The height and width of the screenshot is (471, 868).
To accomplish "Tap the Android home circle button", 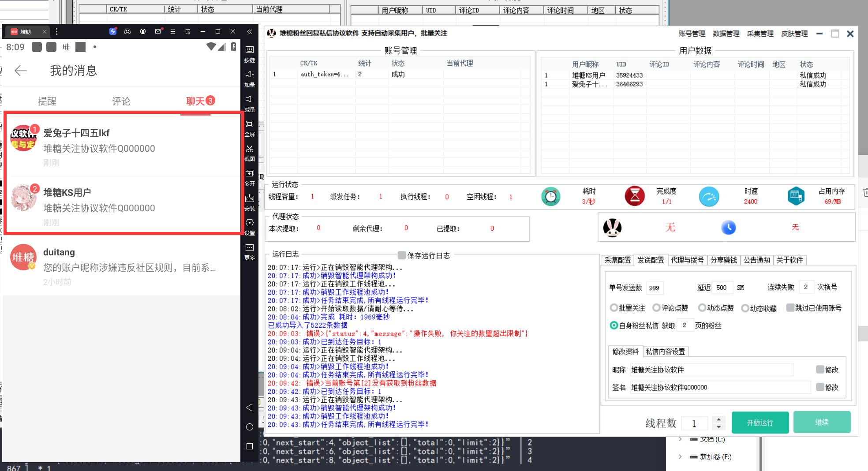I will 249,427.
